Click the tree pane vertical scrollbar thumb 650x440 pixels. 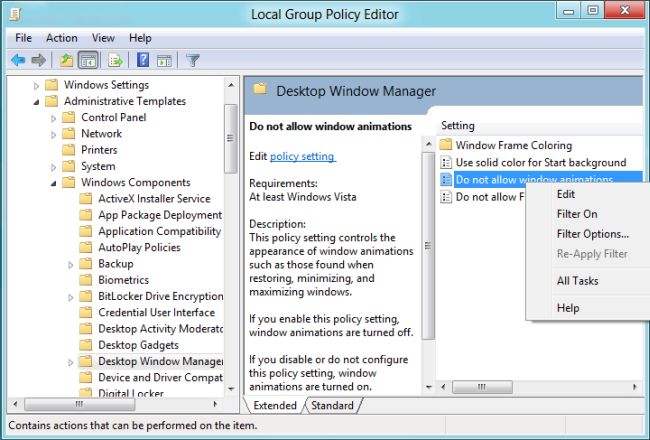pos(231,139)
